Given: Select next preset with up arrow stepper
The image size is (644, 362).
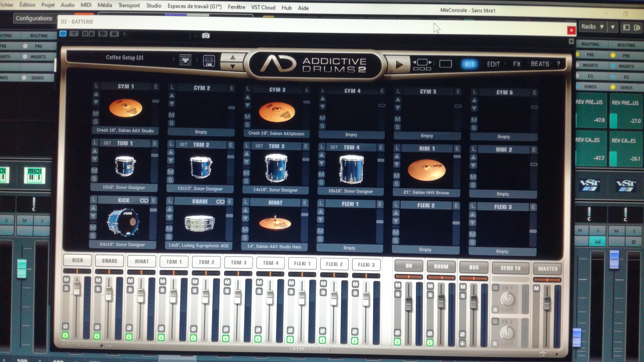Looking at the screenshot, I should pos(233,57).
